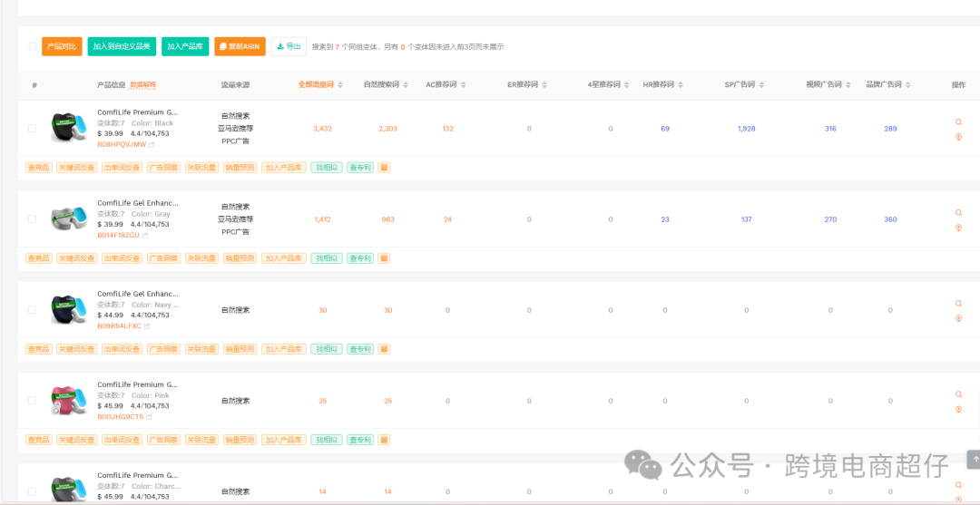980x505 pixels.
Task: Open the external link icon beside B014F18ZGU
Action: coord(145,236)
